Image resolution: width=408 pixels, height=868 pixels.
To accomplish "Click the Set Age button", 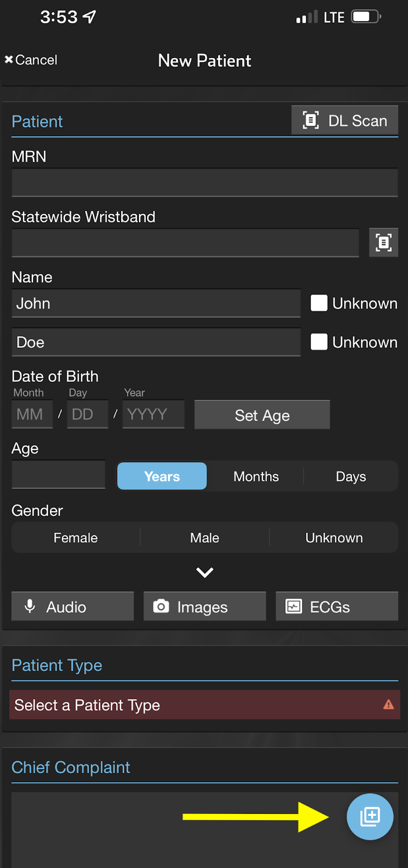I will point(262,415).
